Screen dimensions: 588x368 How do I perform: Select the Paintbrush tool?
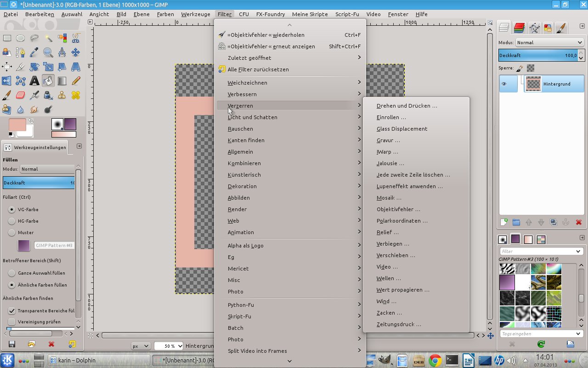coord(7,95)
